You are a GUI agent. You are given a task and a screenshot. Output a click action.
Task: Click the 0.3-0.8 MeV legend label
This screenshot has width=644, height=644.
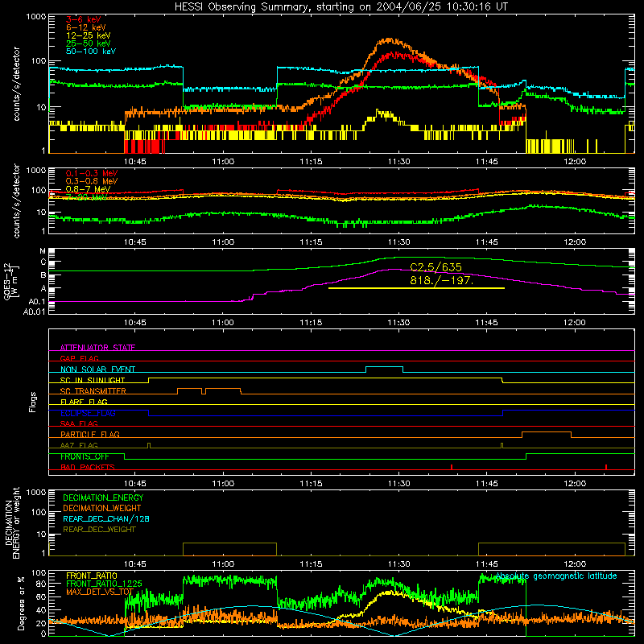point(92,181)
